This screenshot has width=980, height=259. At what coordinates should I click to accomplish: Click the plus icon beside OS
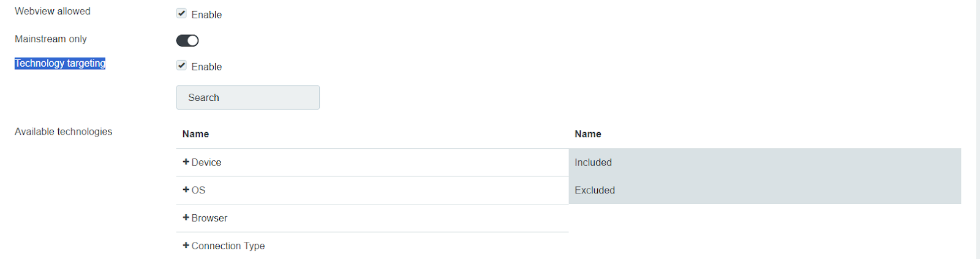point(186,190)
